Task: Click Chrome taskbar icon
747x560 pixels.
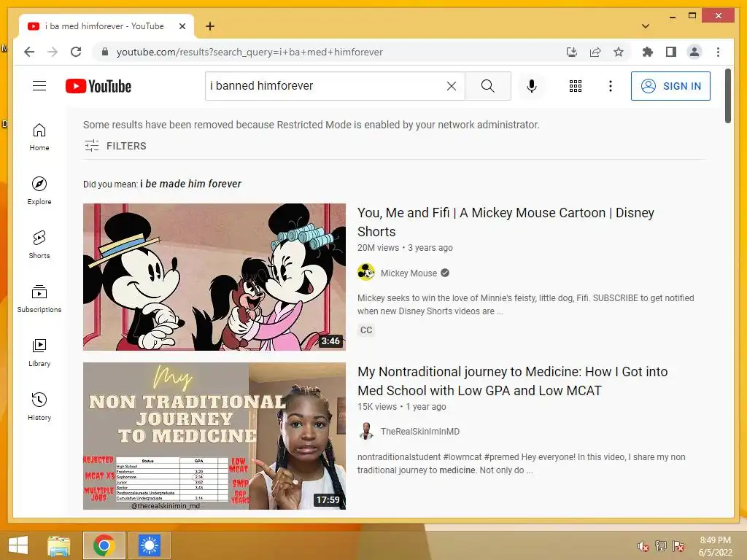Action: [x=104, y=545]
